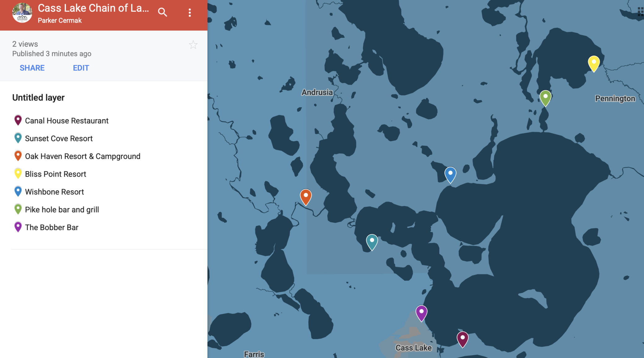The image size is (644, 358).
Task: Click the purple Bobber Bar map marker
Action: (x=421, y=313)
